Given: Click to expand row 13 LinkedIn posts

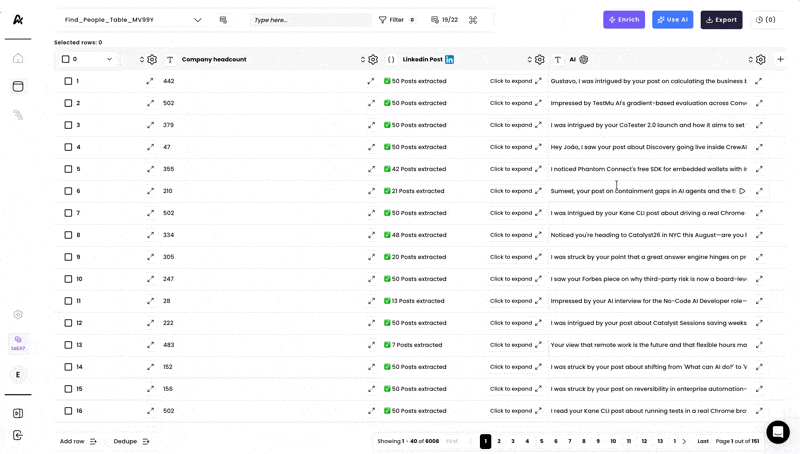Looking at the screenshot, I should pos(515,345).
